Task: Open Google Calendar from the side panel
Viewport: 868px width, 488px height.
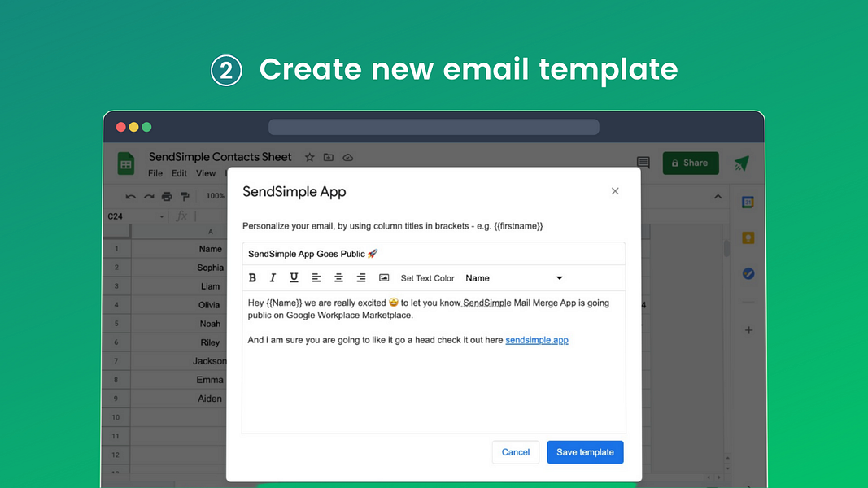Action: [x=748, y=203]
